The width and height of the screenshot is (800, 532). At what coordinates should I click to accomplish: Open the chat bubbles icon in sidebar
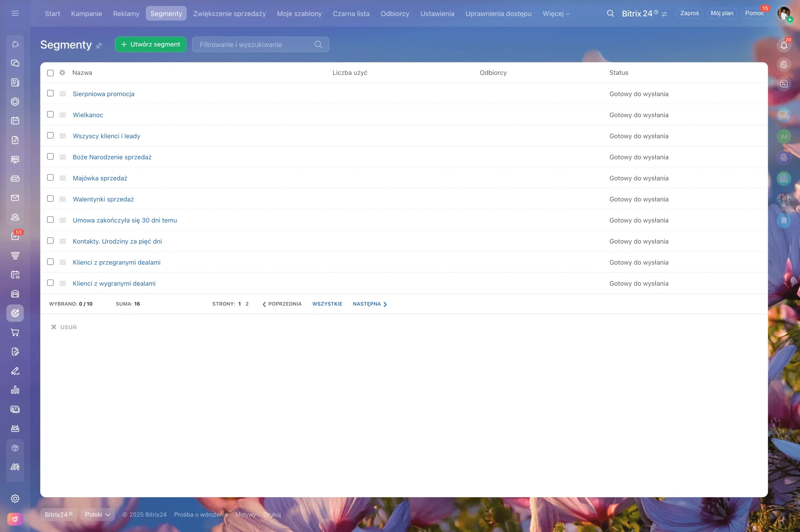tap(15, 63)
